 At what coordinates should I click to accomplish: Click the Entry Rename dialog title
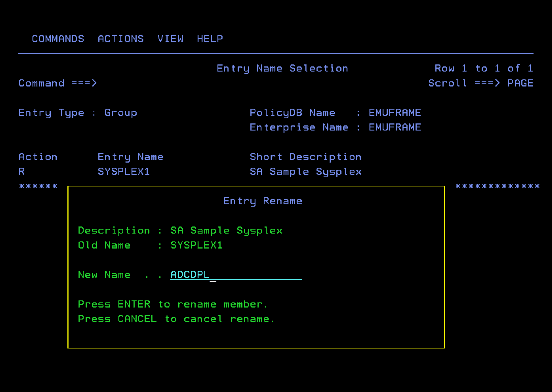pos(262,201)
